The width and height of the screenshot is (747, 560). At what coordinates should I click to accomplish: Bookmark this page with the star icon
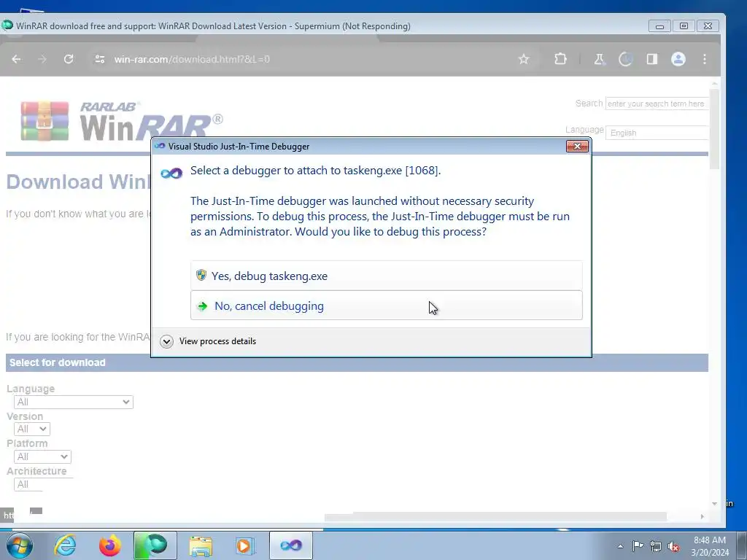click(x=524, y=59)
